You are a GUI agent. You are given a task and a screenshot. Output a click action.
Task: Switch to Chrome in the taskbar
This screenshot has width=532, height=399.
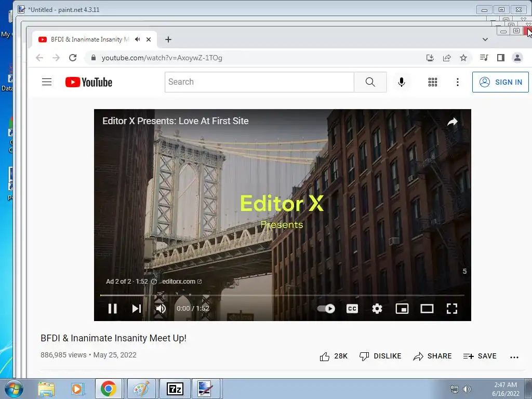[108, 389]
